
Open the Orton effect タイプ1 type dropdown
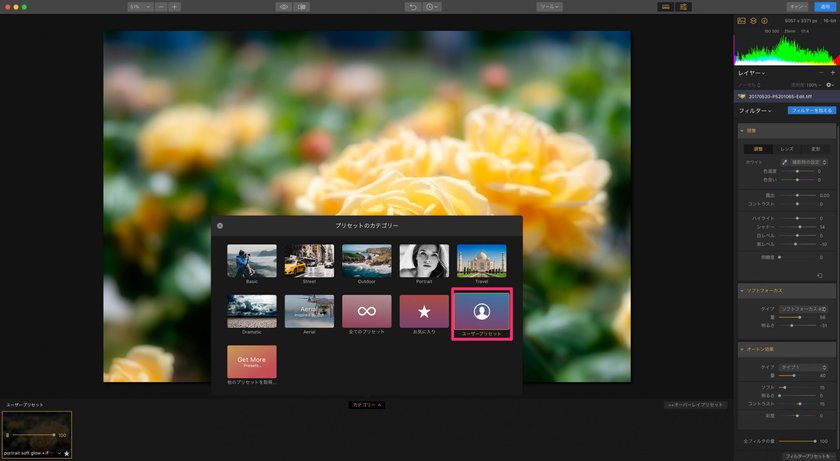803,367
